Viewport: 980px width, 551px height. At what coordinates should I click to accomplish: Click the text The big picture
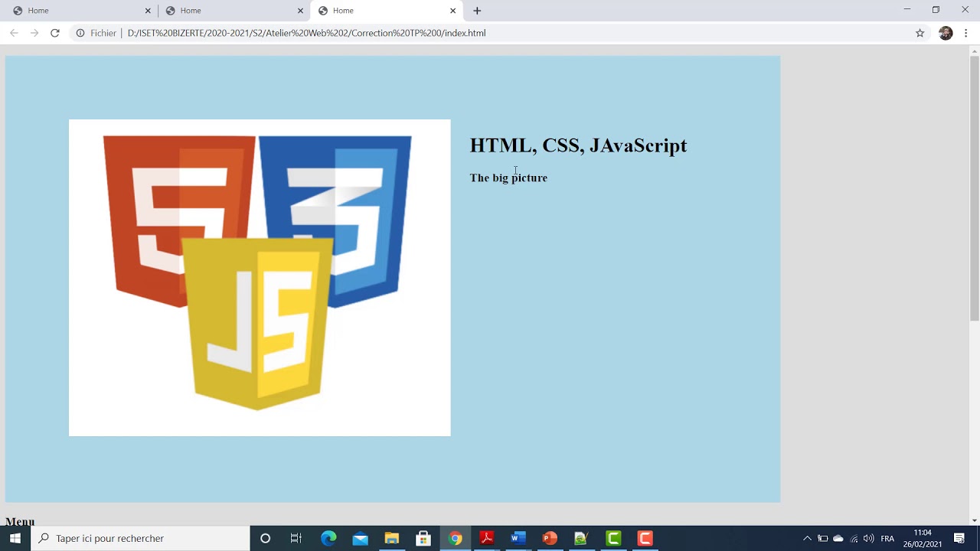tap(508, 178)
